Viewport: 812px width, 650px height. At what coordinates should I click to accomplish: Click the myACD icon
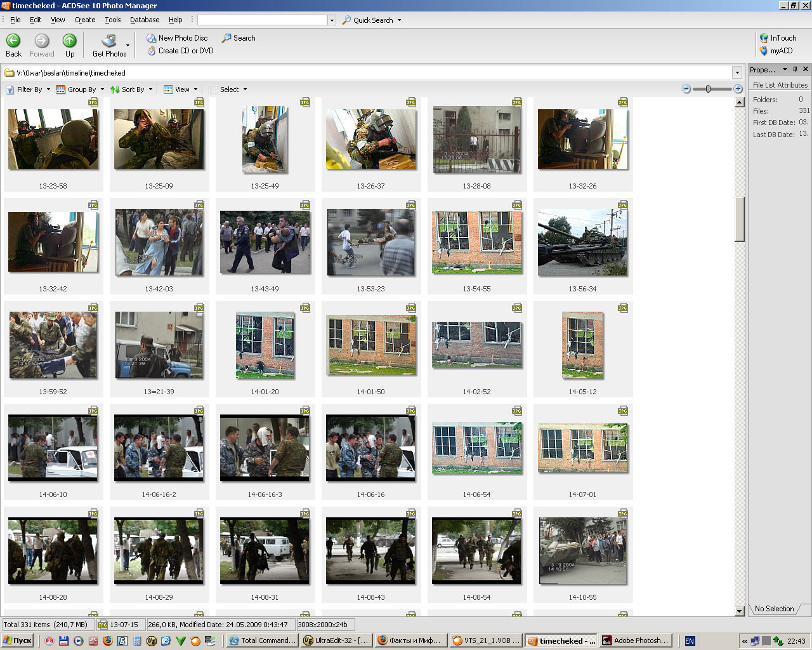tap(764, 51)
